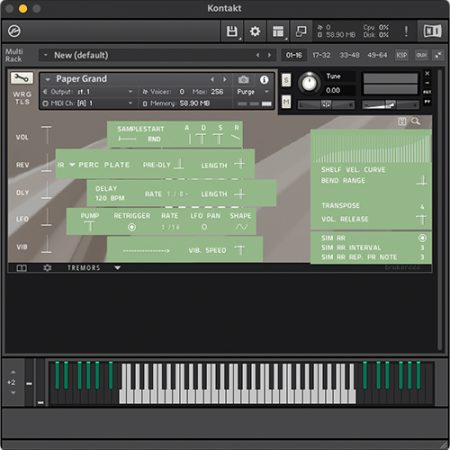The height and width of the screenshot is (450, 450).
Task: Click the book icon beside the magnifier
Action: (402, 121)
